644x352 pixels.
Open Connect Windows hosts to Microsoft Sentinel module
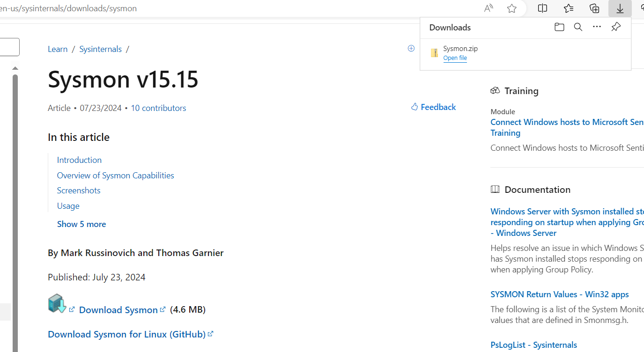pos(567,127)
